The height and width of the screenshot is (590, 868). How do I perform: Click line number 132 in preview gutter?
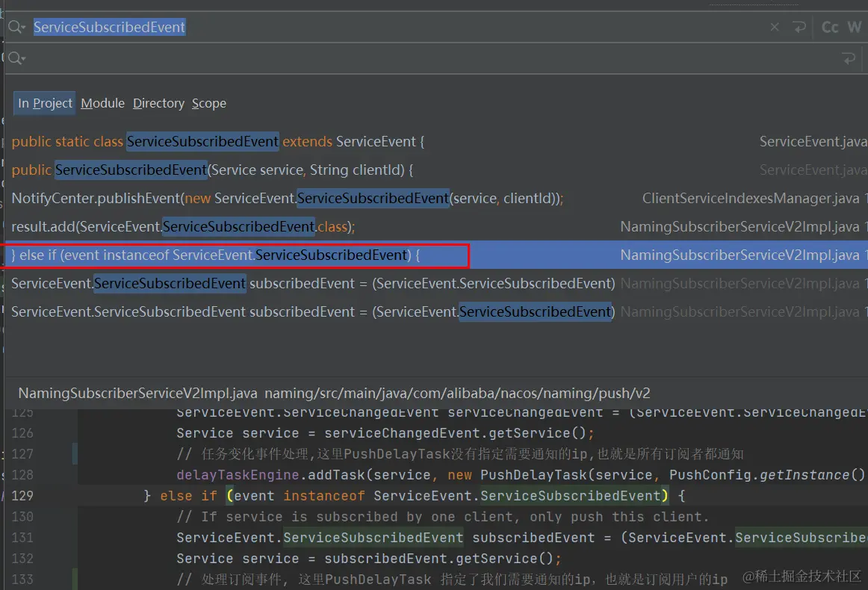22,559
